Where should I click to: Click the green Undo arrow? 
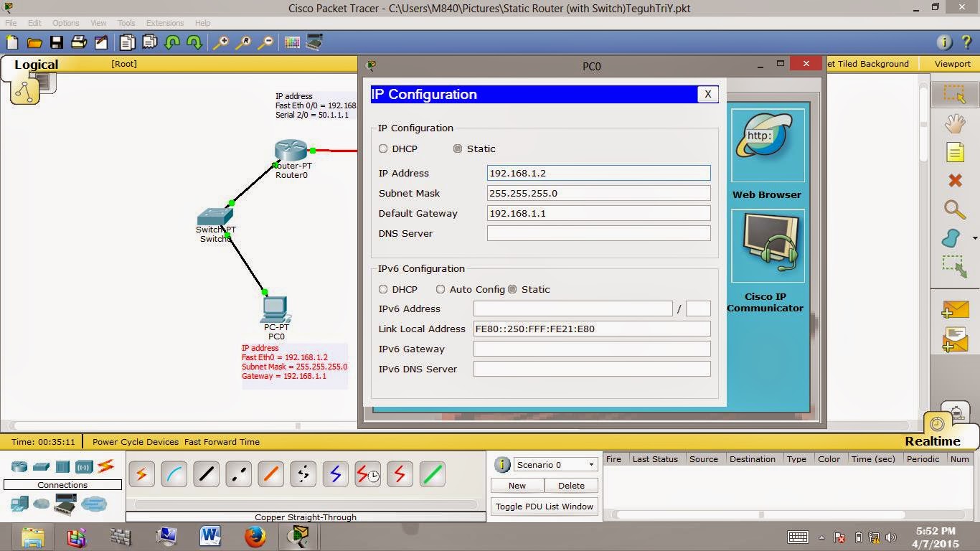pos(172,42)
